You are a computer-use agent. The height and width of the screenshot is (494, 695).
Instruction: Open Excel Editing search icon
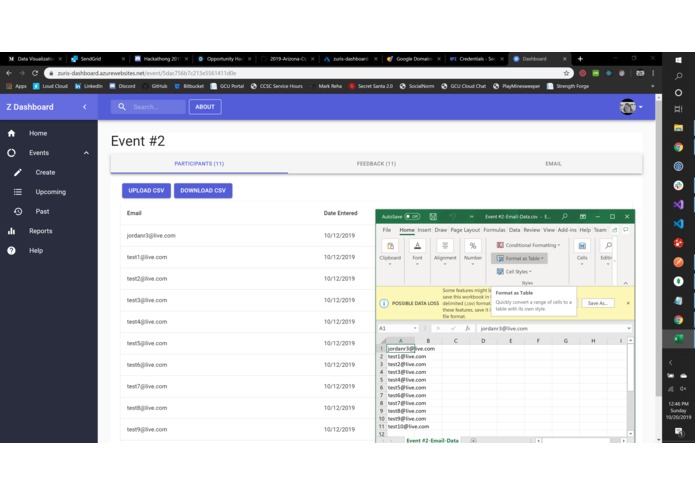608,246
